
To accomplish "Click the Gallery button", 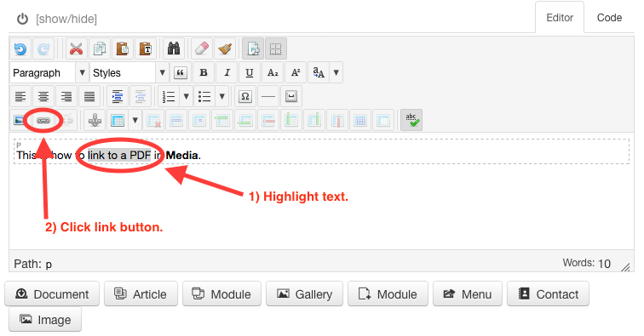I will [304, 293].
